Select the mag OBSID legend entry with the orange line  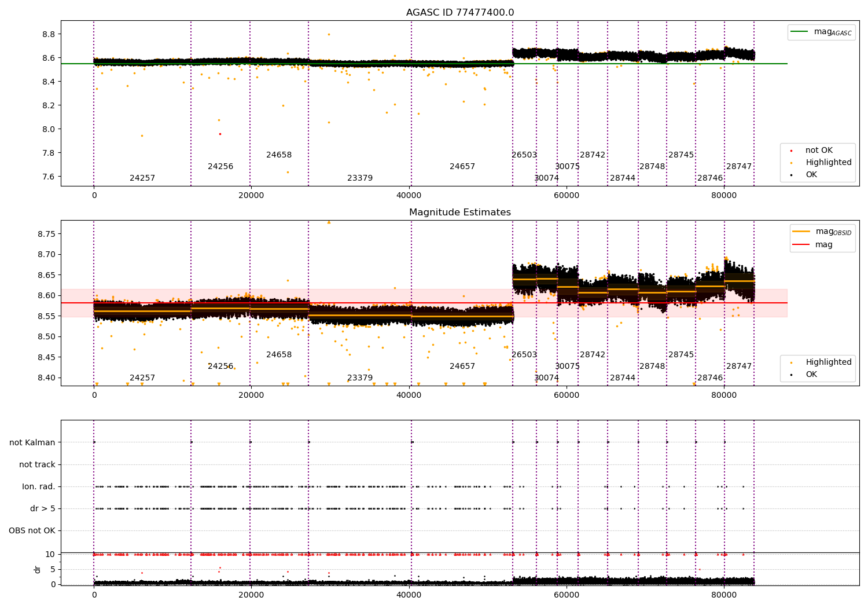[x=822, y=232]
